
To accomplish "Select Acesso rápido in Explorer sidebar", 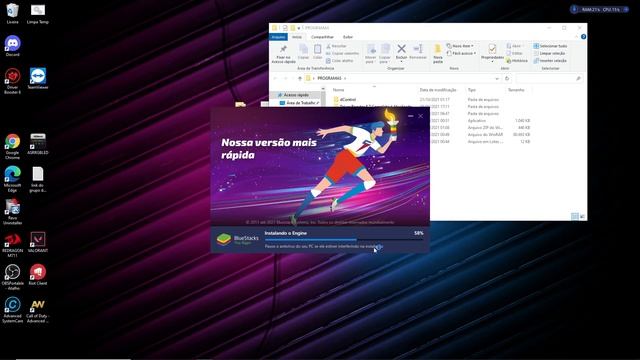I will click(x=296, y=95).
